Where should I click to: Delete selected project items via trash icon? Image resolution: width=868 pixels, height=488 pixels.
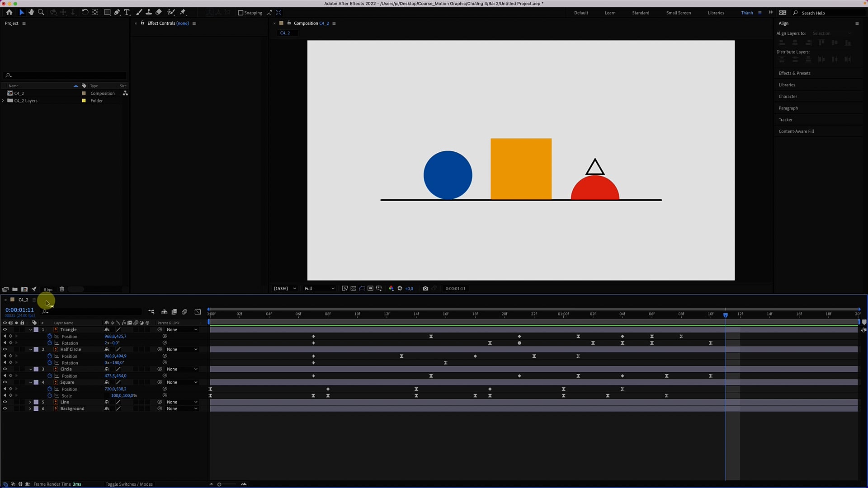click(x=62, y=289)
